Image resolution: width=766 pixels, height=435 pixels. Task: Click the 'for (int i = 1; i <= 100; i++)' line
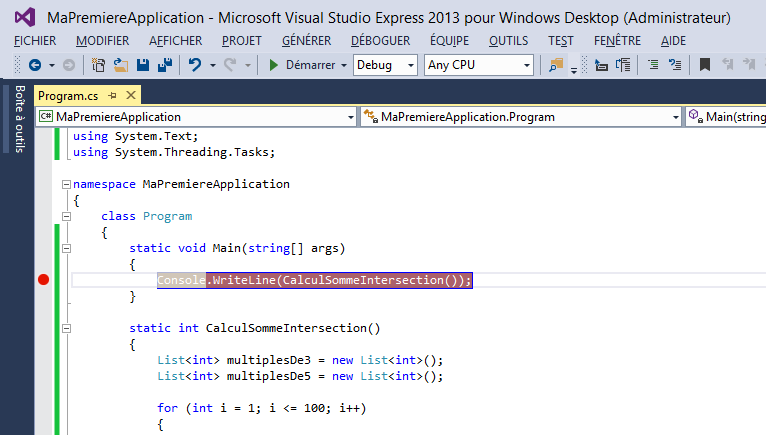pos(261,408)
